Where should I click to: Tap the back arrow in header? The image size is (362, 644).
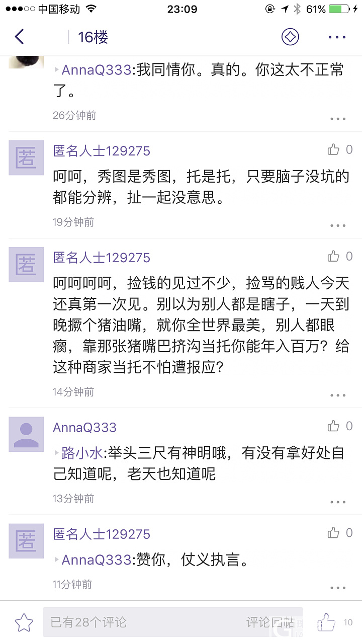(20, 37)
